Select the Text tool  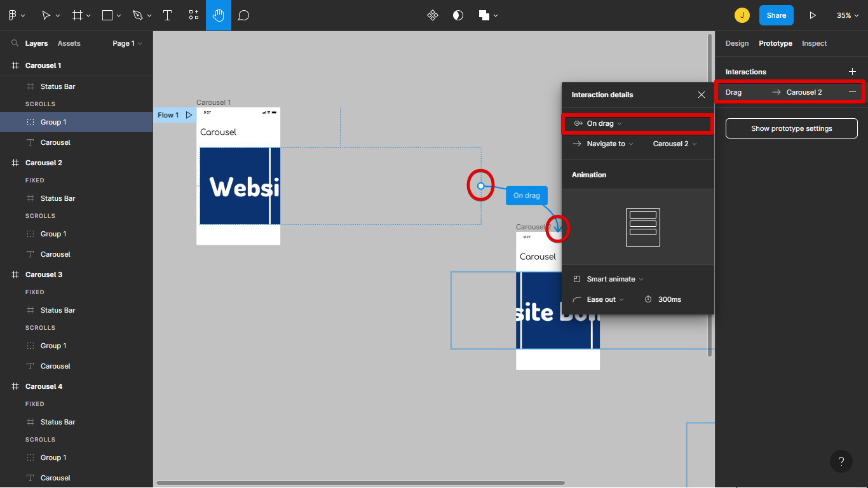point(167,15)
